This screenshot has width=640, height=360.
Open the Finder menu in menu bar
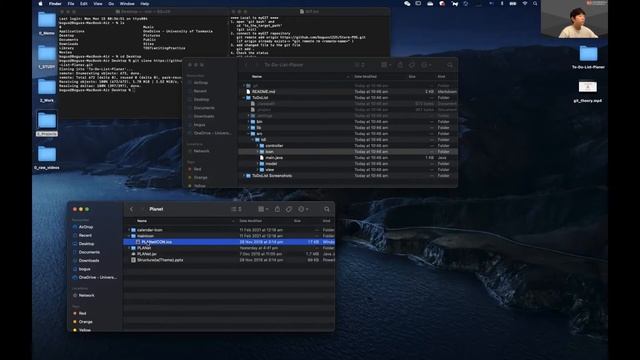click(55, 4)
